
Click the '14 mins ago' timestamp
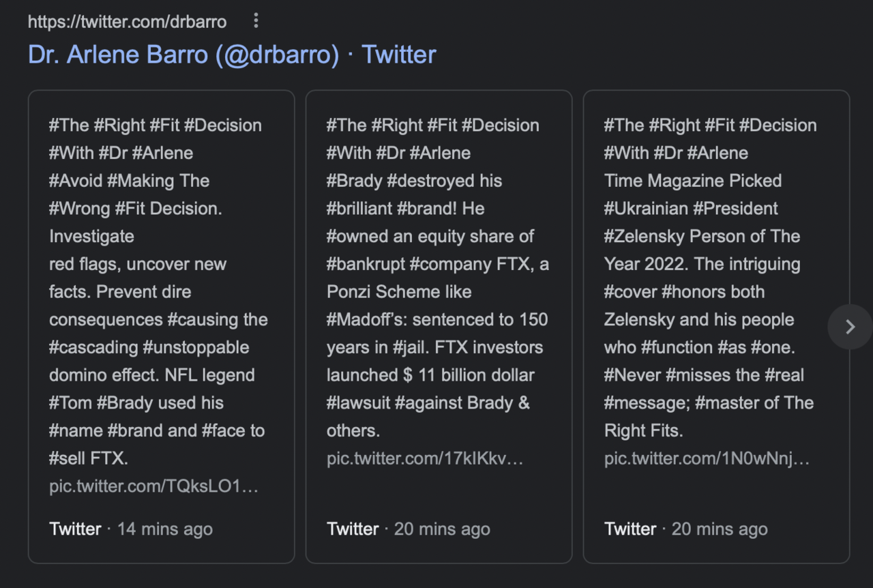pyautogui.click(x=165, y=529)
